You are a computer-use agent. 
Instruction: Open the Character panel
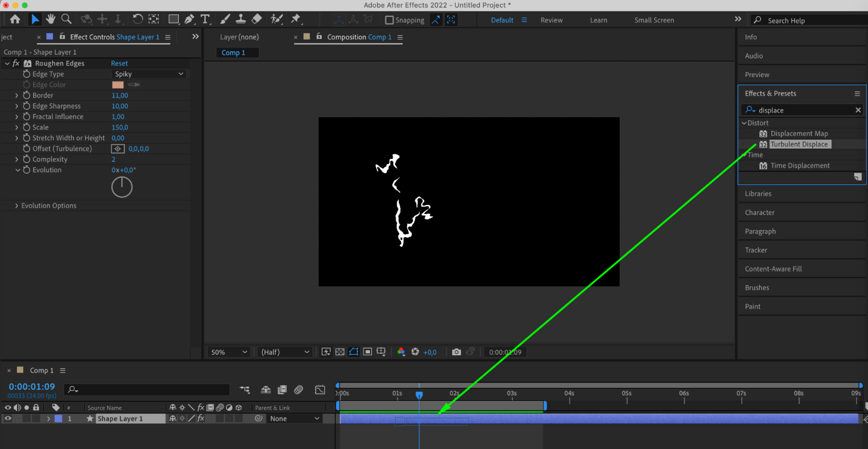pyautogui.click(x=759, y=213)
